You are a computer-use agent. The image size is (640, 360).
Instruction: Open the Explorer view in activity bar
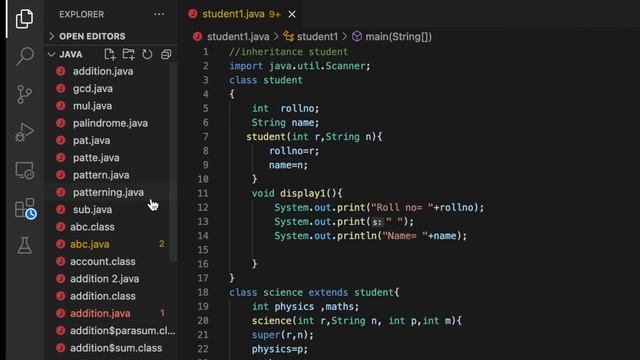[24, 19]
